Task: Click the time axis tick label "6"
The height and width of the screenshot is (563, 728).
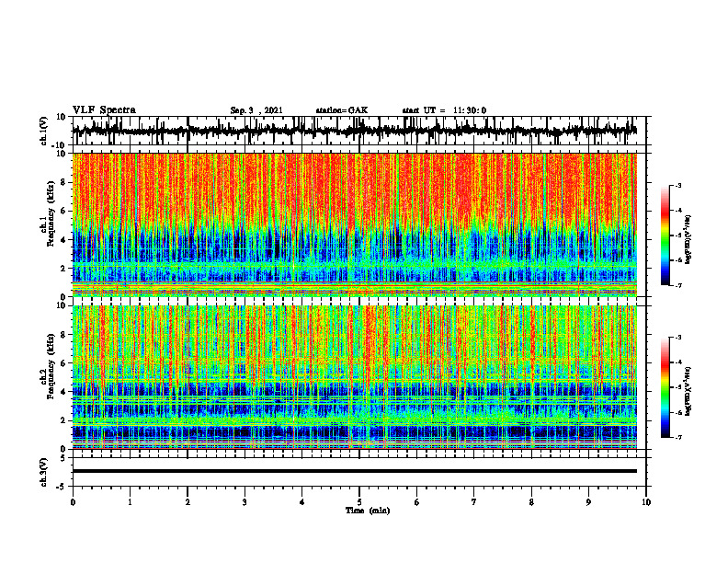Action: pyautogui.click(x=417, y=502)
